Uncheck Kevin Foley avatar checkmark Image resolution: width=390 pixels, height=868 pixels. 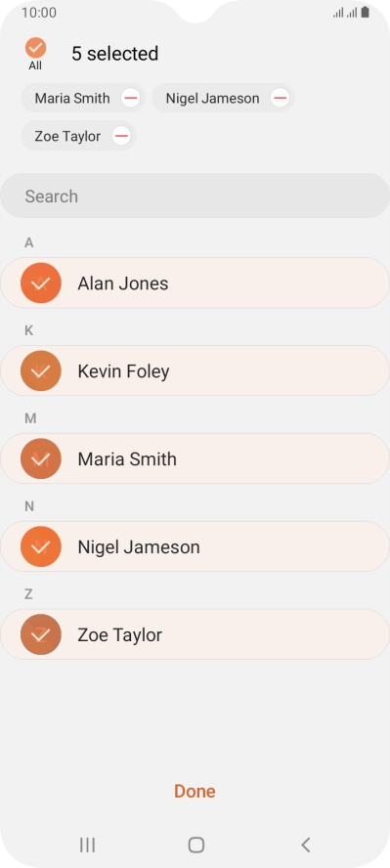pyautogui.click(x=40, y=370)
